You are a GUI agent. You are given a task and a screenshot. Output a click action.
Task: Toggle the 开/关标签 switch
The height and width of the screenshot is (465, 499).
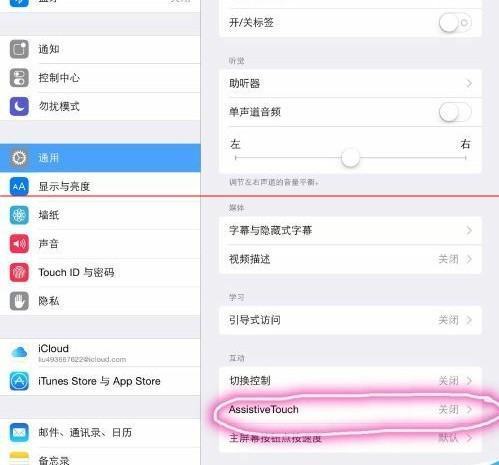tap(455, 23)
